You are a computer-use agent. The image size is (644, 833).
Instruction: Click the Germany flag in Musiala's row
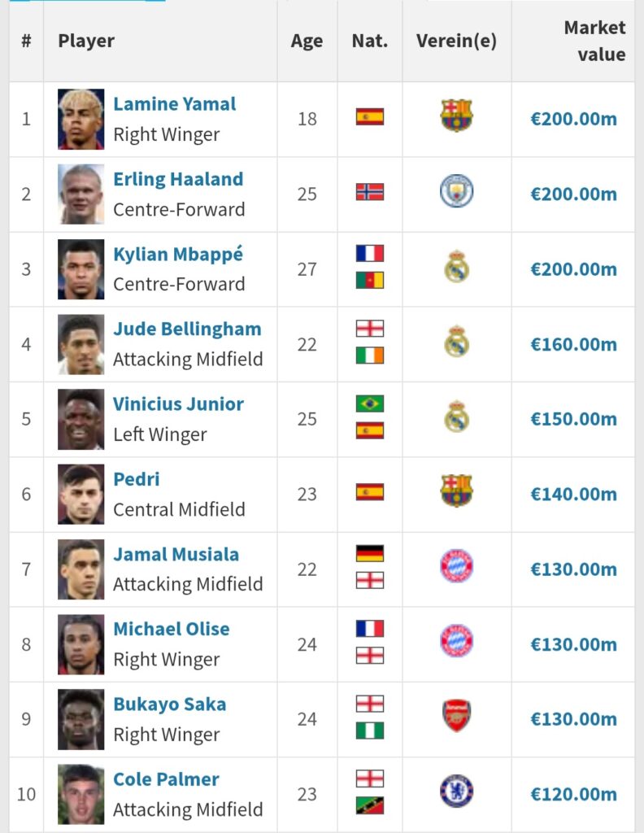click(x=370, y=554)
